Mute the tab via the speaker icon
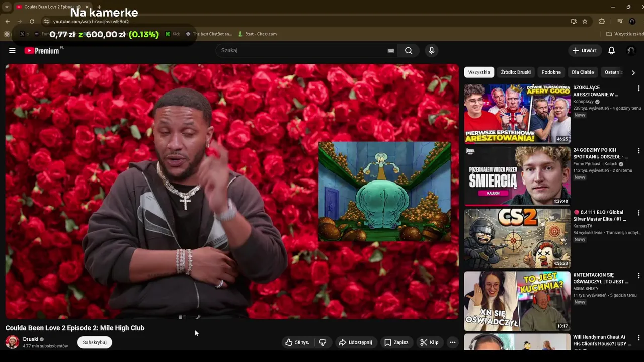Viewport: 644px width, 362px height. [x=79, y=7]
